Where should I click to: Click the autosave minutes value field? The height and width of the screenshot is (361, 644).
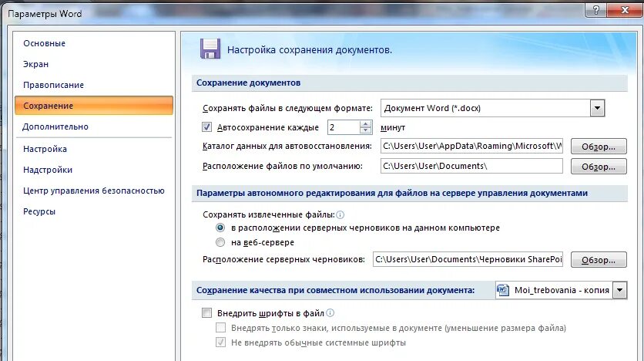(x=344, y=127)
